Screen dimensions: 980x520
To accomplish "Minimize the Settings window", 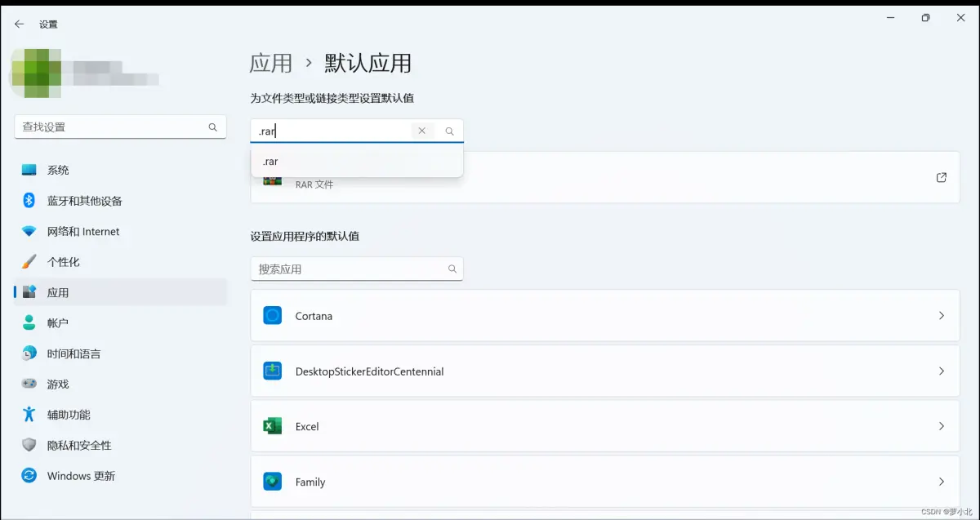I will point(889,18).
